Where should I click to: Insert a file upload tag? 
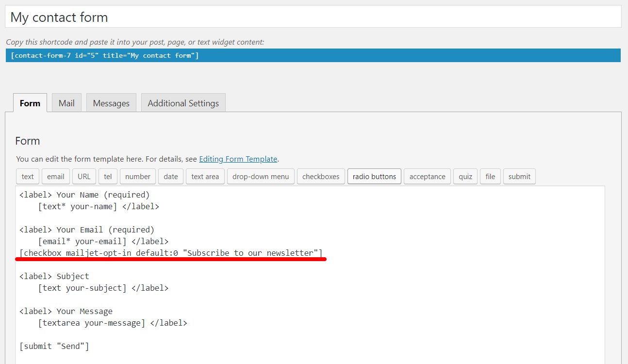pyautogui.click(x=490, y=177)
